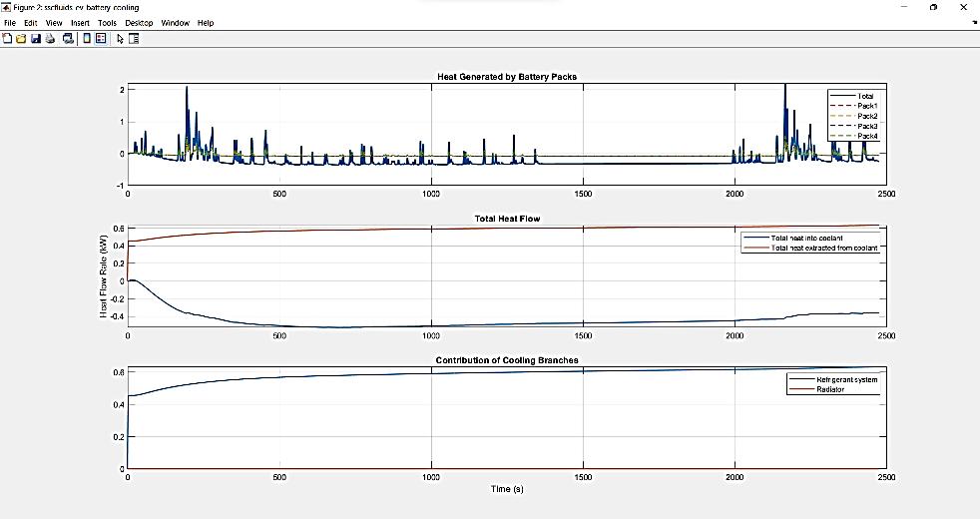The height and width of the screenshot is (519, 980).
Task: Open the Edit menu
Action: coord(31,23)
